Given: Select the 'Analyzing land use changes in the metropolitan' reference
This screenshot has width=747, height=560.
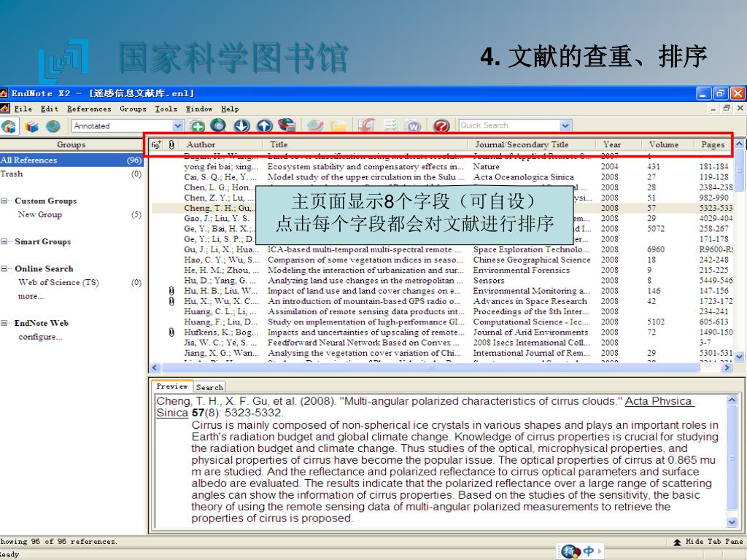Looking at the screenshot, I should coord(442,281).
